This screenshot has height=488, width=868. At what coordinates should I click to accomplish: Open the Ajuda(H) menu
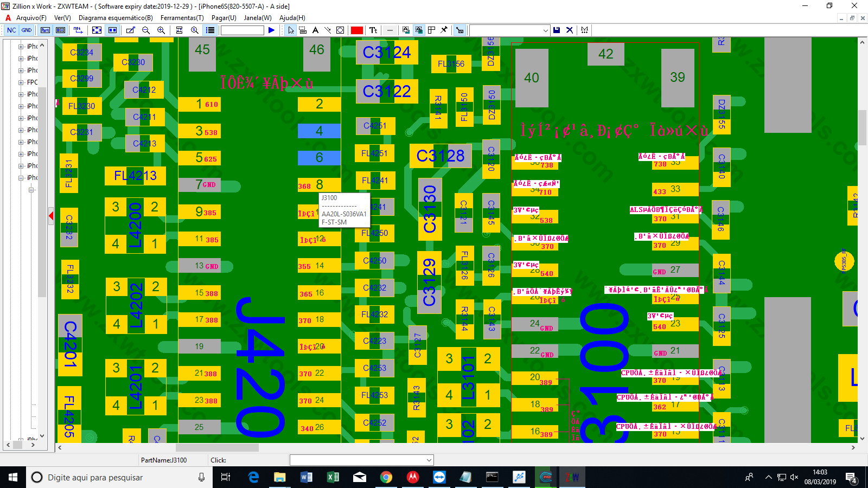[x=292, y=18]
